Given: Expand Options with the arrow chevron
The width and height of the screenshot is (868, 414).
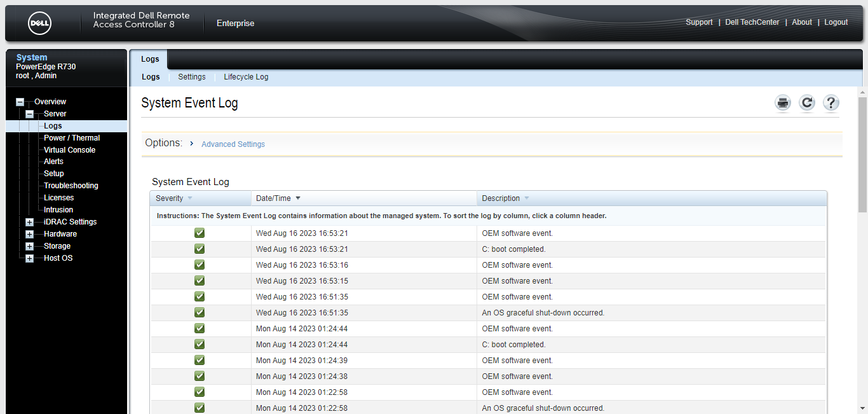Looking at the screenshot, I should click(192, 144).
